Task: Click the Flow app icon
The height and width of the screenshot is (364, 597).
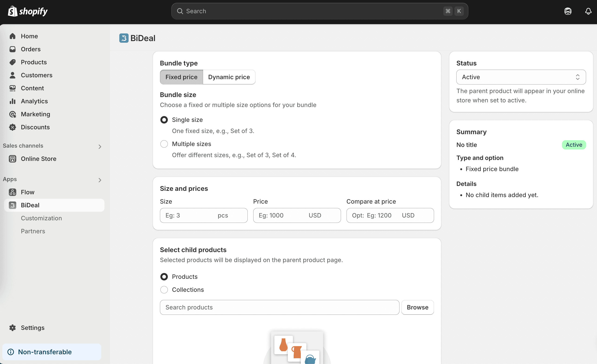Action: pos(13,192)
